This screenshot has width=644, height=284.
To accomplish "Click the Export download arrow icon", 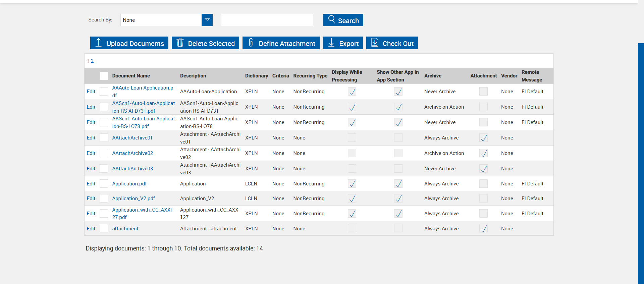I will [331, 43].
